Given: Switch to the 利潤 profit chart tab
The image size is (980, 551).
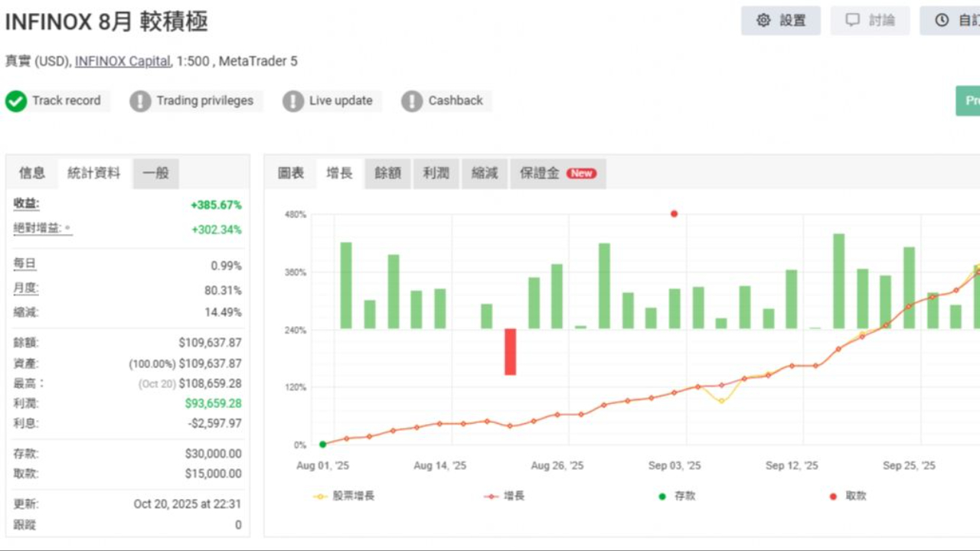Looking at the screenshot, I should [x=436, y=173].
